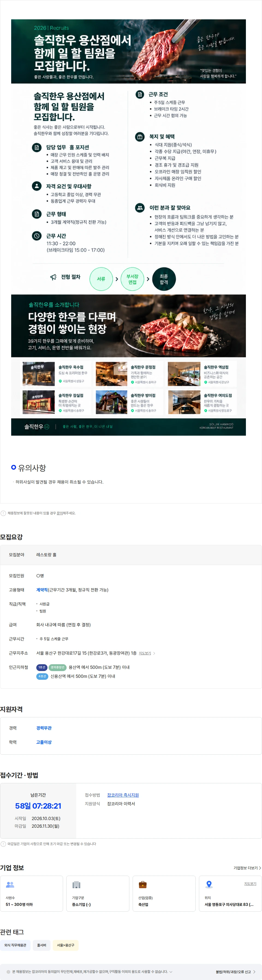Click the 중소기업 (-) text

(x=81, y=904)
